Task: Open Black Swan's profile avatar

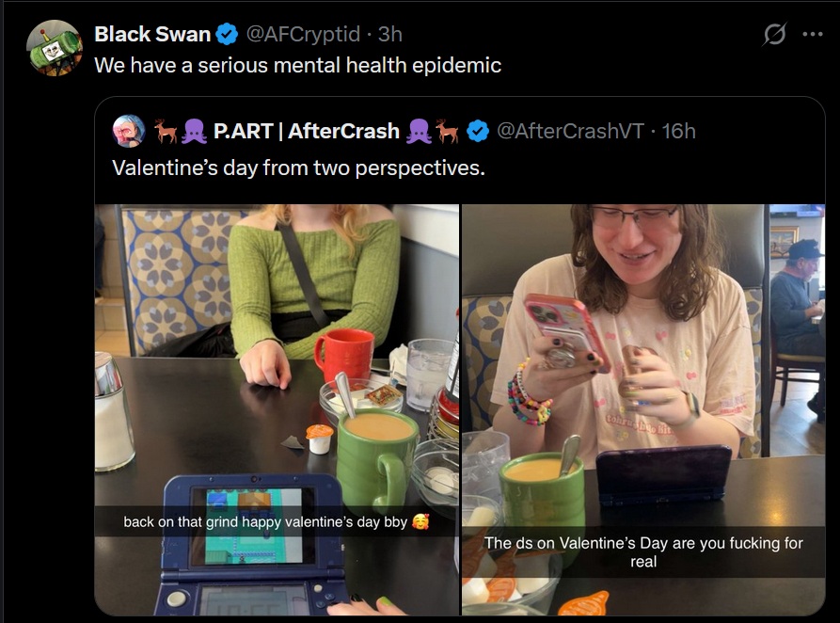Action: (55, 48)
